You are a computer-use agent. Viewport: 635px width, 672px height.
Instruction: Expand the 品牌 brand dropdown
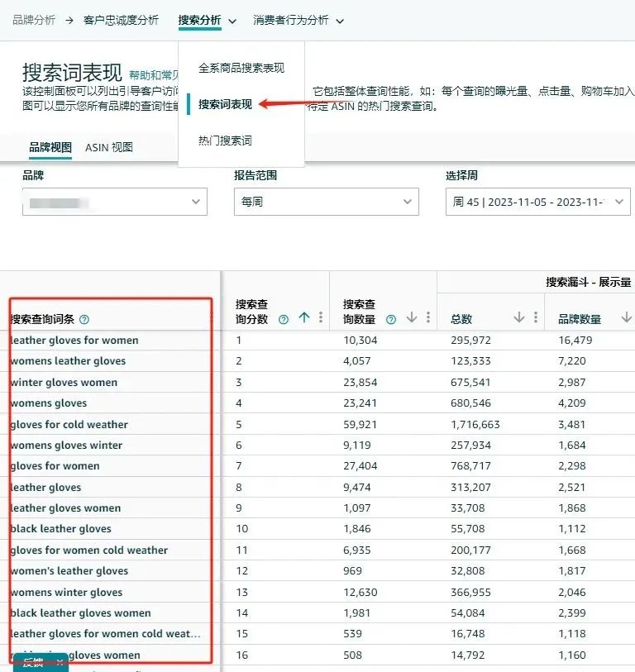pos(114,202)
